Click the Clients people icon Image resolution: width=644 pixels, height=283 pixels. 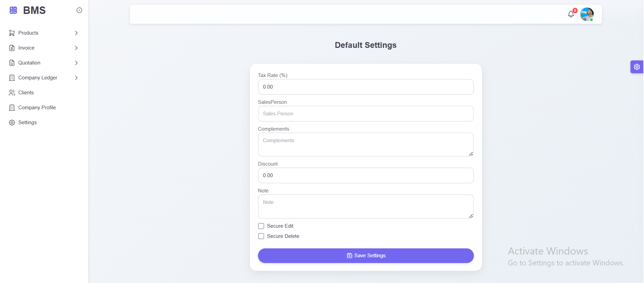tap(12, 93)
